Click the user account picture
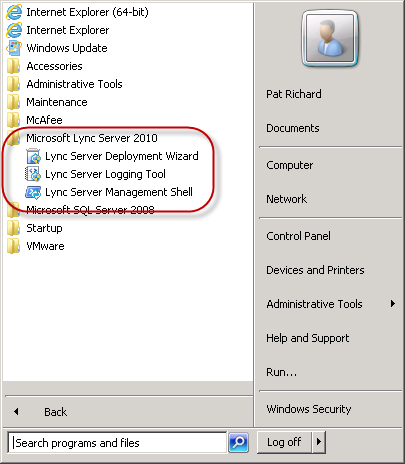The image size is (405, 464). pyautogui.click(x=330, y=38)
